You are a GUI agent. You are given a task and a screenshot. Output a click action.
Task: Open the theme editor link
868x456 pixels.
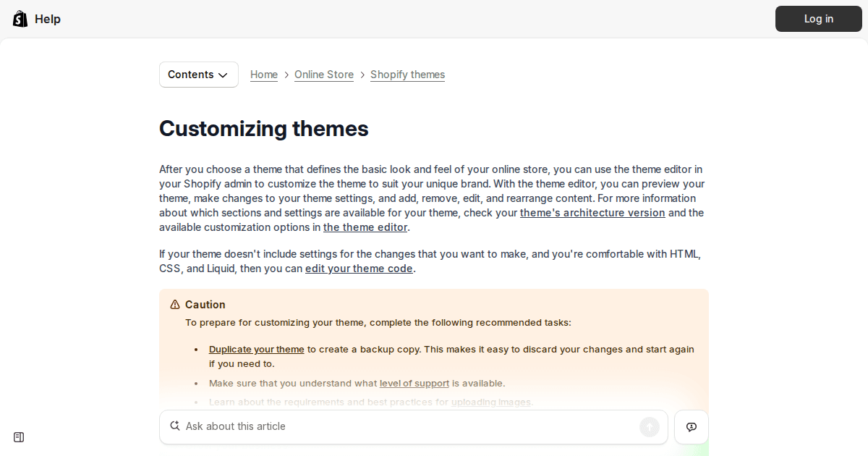click(x=365, y=227)
